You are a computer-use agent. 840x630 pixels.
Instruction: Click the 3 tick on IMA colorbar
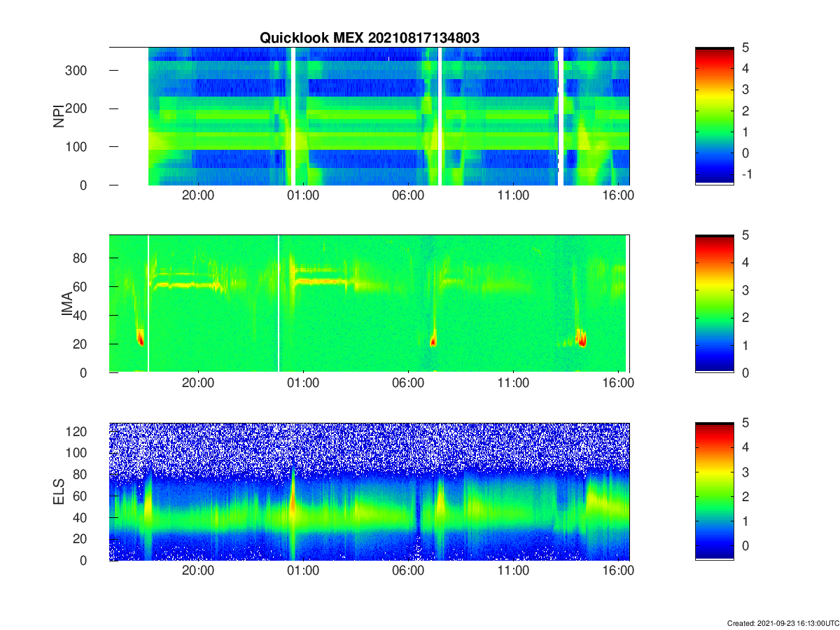coord(746,290)
